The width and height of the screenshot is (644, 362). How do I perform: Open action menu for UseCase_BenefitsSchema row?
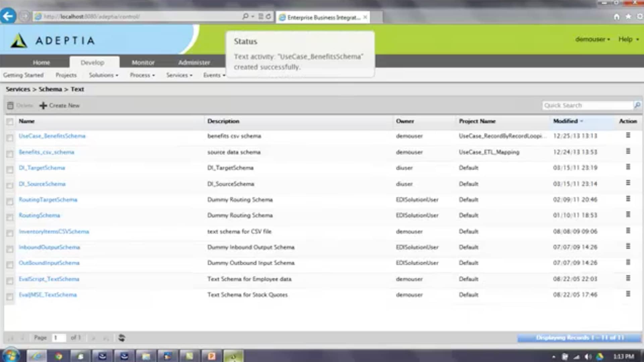tap(628, 135)
